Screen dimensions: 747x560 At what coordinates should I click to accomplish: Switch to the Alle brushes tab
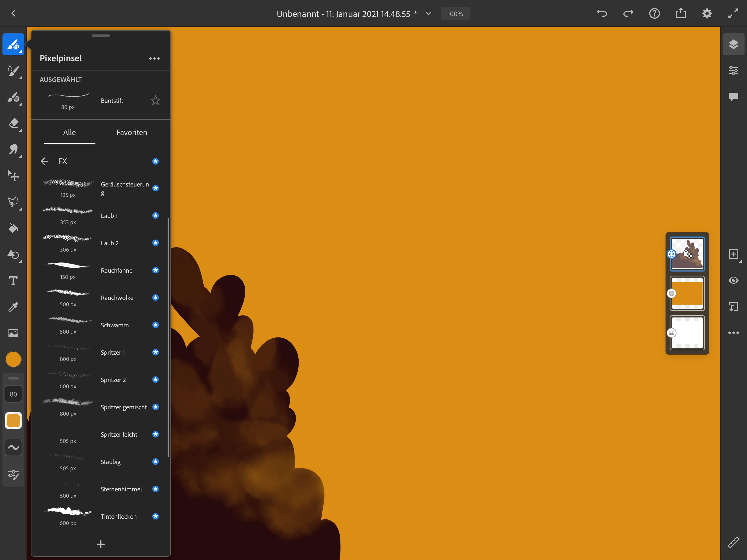point(69,132)
